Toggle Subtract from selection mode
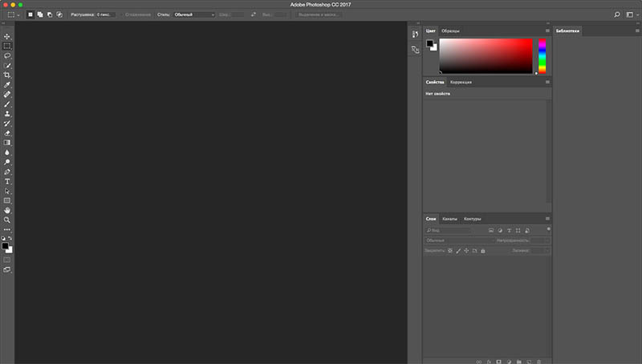642x364 pixels. point(50,14)
